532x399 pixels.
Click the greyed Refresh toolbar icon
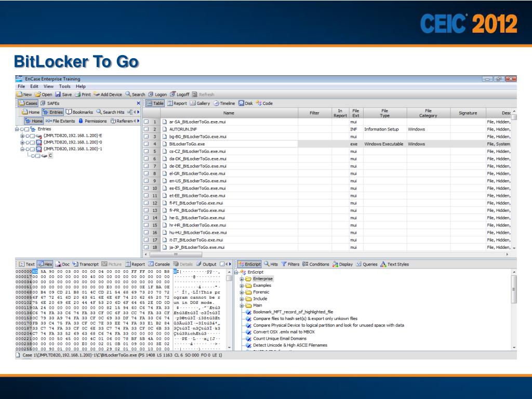tap(194, 95)
